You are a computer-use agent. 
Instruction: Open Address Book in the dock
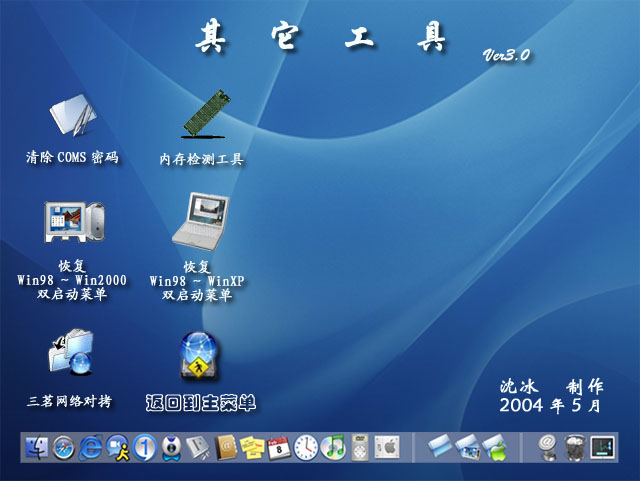[226, 448]
